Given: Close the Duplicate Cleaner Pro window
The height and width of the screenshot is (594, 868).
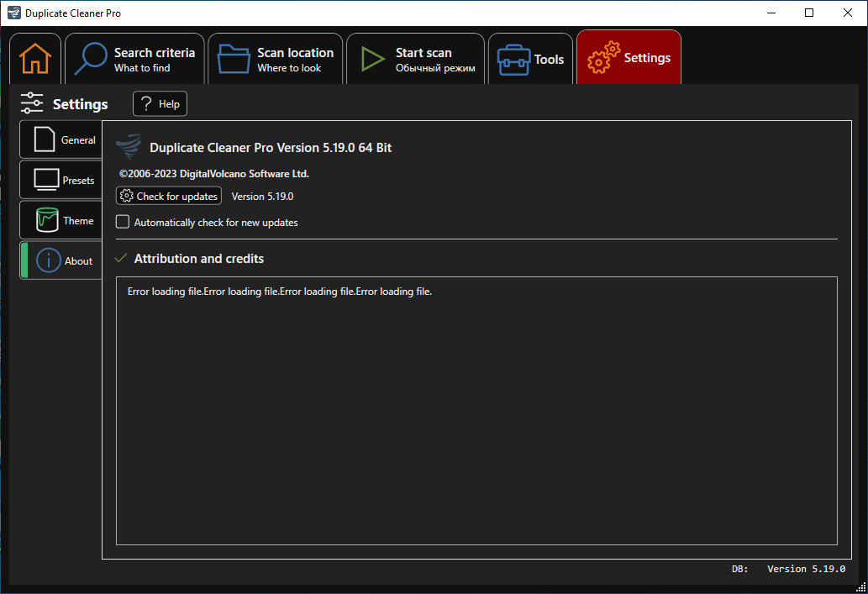Looking at the screenshot, I should point(848,13).
